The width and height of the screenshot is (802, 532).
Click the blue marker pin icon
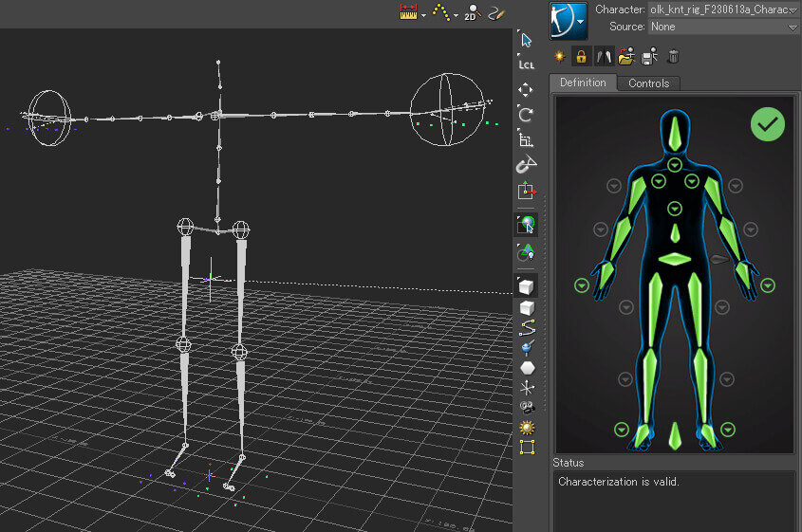click(527, 348)
